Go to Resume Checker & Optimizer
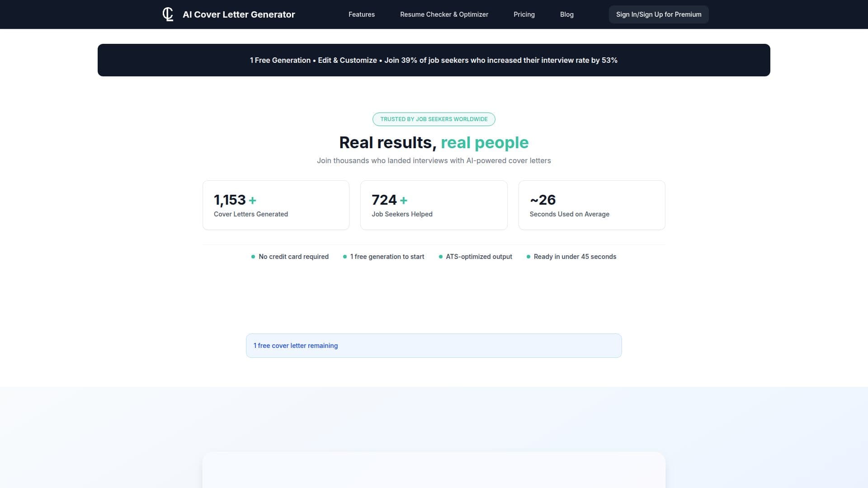Screen dimensions: 868x488 click(x=444, y=14)
